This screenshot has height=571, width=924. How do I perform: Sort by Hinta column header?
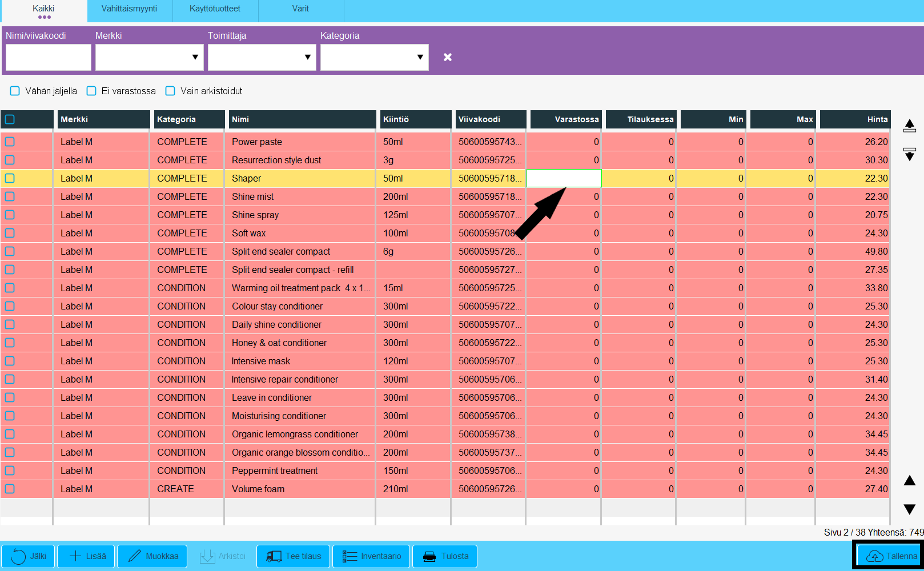point(855,119)
